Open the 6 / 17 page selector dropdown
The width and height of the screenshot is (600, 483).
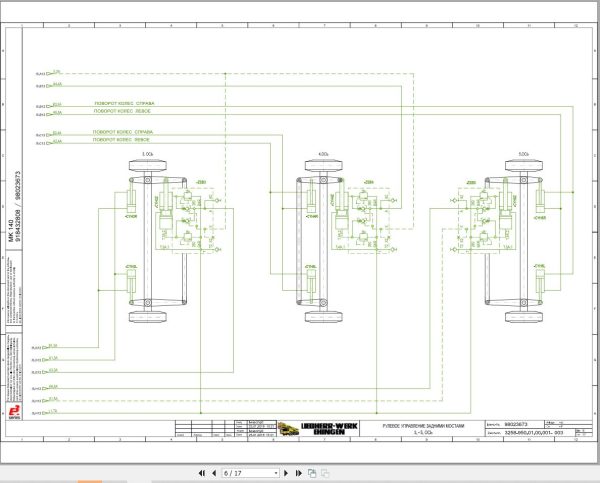click(x=250, y=473)
